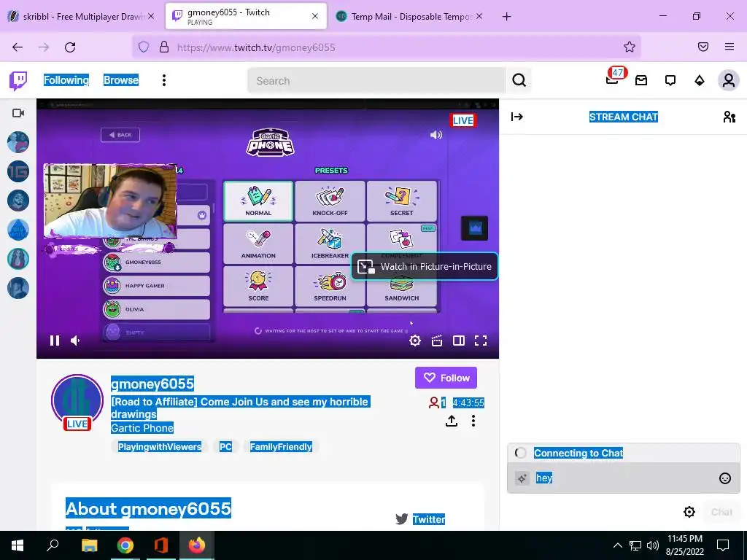Follow gmoney6055 with the Follow button
This screenshot has height=560, width=747.
446,378
